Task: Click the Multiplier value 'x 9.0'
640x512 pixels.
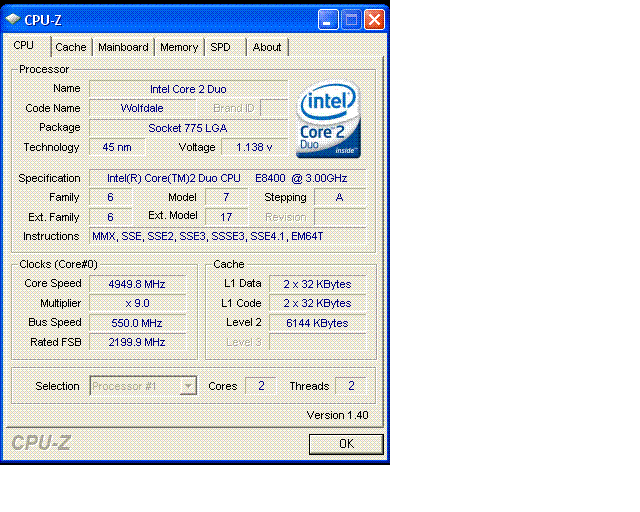Action: coord(138,303)
